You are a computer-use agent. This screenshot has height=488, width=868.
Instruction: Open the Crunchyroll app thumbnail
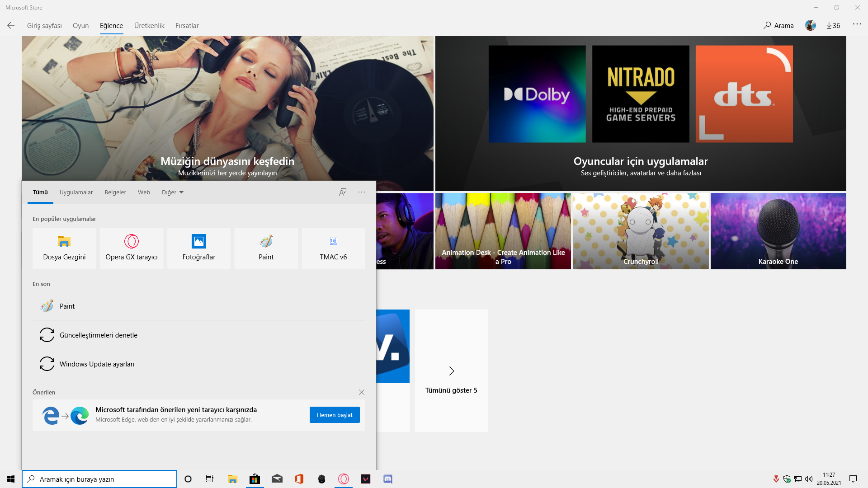641,231
